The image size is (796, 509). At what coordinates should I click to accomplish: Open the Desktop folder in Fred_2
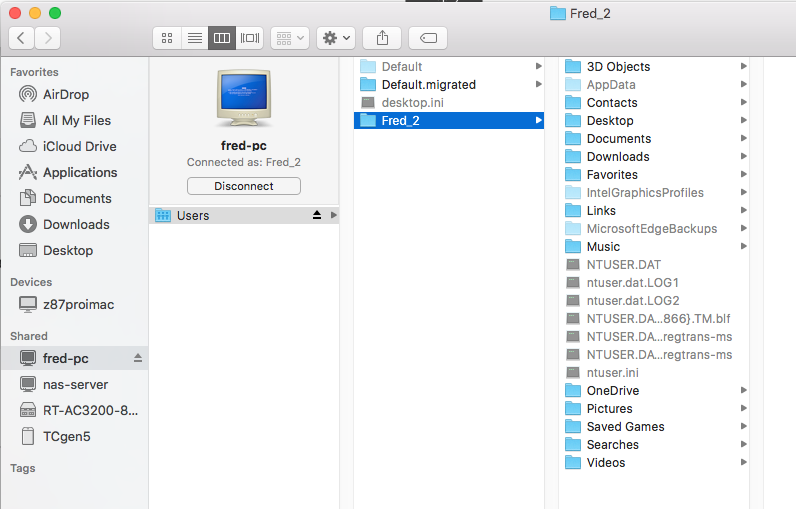tap(654, 120)
